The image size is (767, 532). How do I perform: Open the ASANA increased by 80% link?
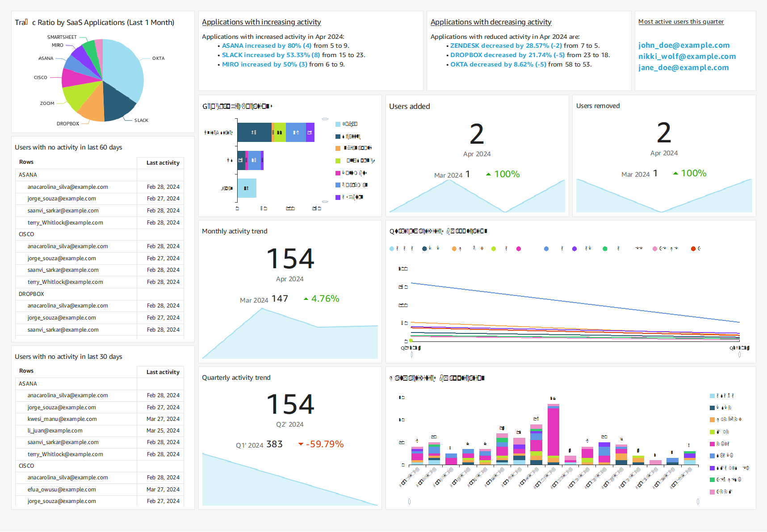(x=267, y=46)
